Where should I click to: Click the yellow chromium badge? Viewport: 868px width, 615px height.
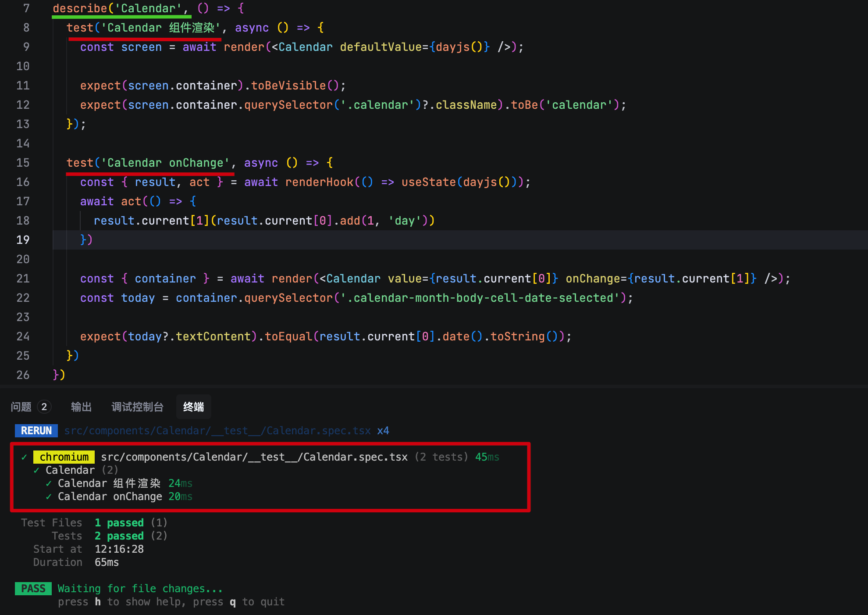tap(64, 457)
